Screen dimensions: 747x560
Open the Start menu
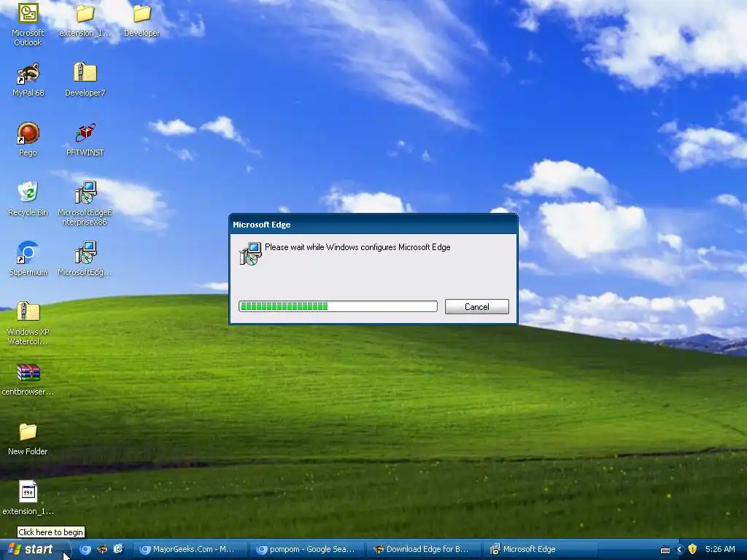32,549
